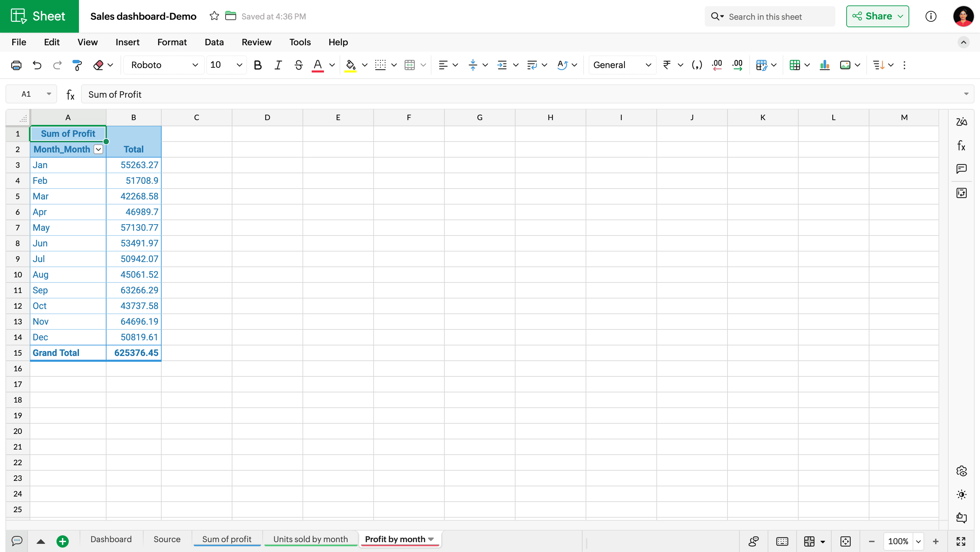Switch to the Source sheet tab
Screen dimensions: 980x552
[167, 539]
